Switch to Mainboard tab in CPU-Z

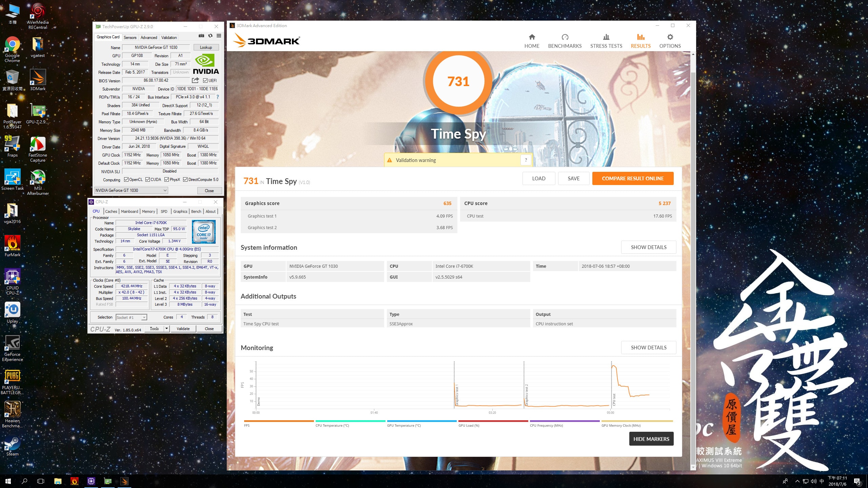[x=130, y=211]
